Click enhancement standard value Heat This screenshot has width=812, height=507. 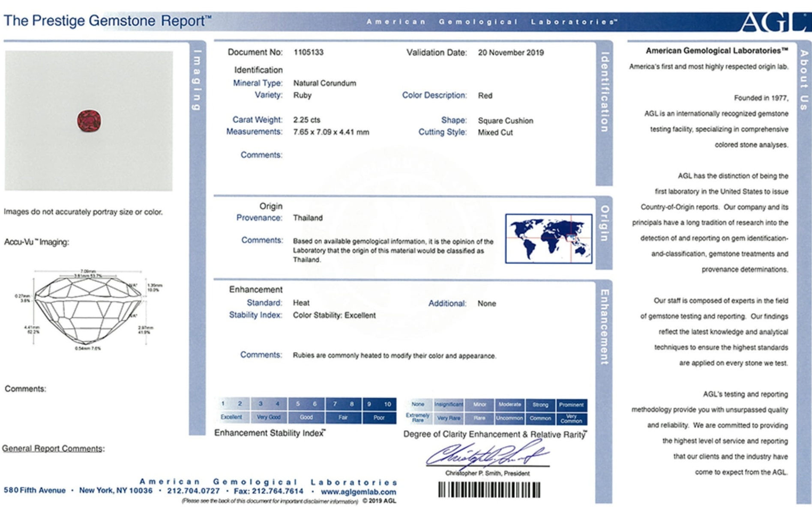click(x=301, y=303)
